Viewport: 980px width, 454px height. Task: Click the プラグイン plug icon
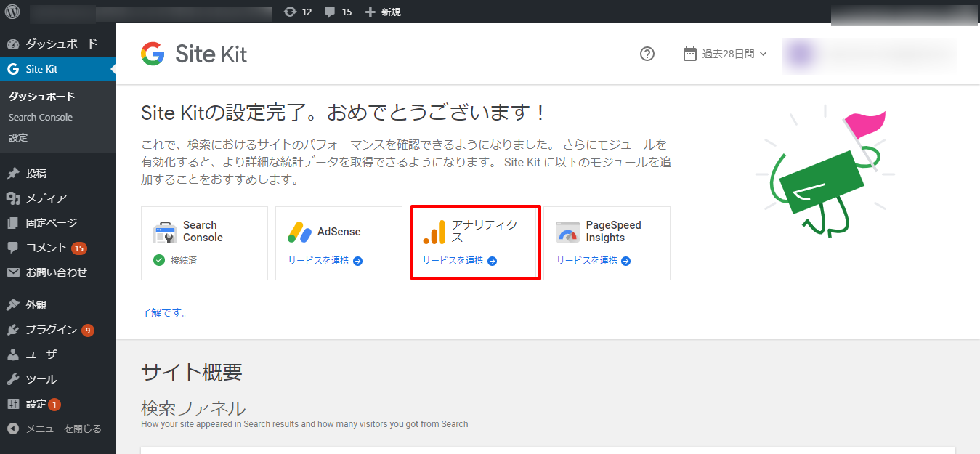pyautogui.click(x=13, y=330)
